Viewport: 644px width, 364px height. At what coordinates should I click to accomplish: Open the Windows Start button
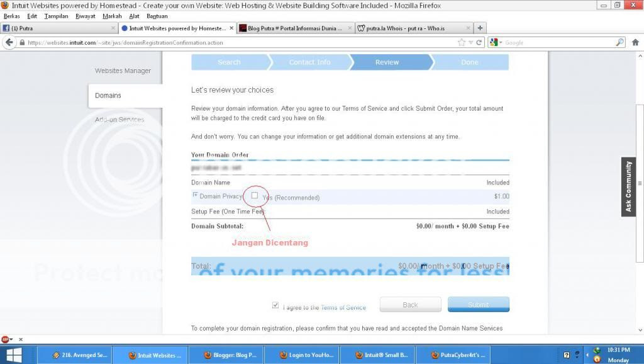14,355
